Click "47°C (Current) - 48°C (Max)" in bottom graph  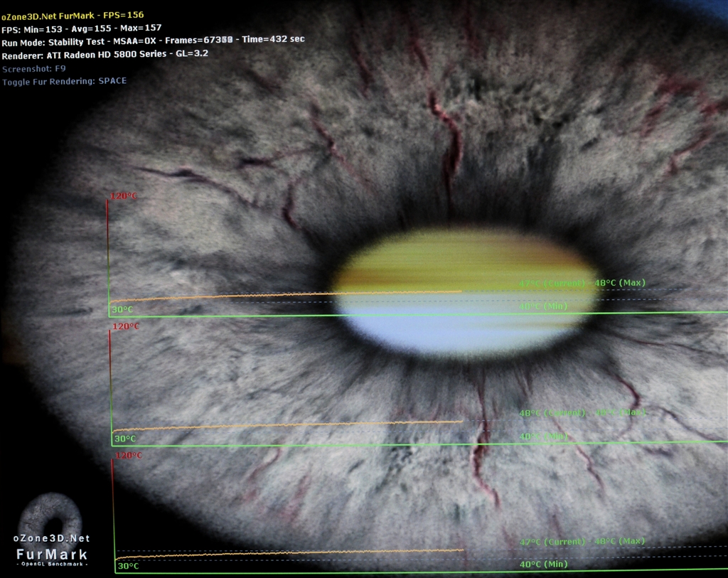pos(582,541)
